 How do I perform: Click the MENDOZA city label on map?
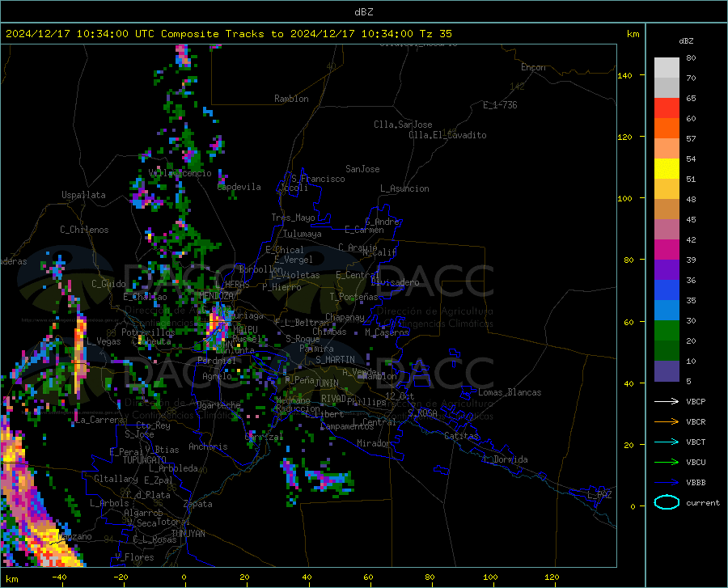tap(216, 296)
